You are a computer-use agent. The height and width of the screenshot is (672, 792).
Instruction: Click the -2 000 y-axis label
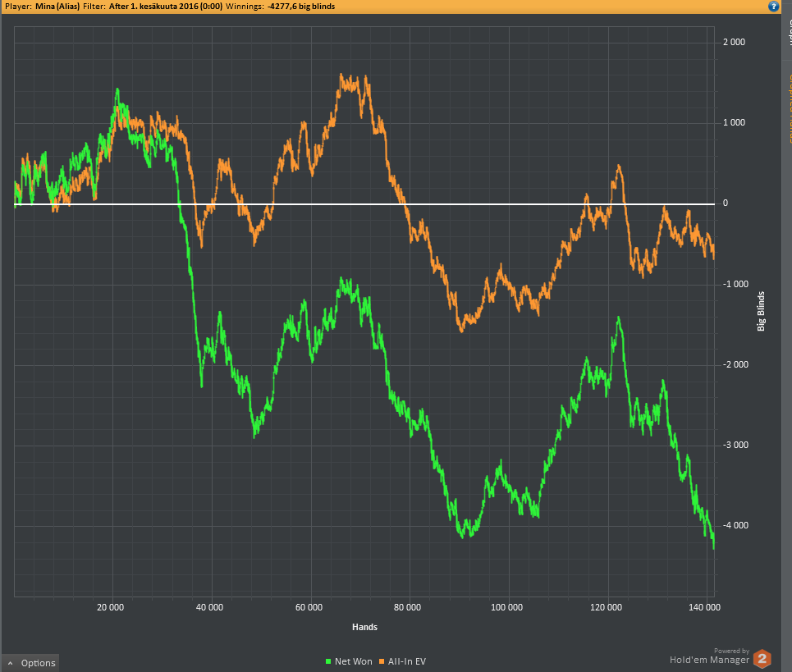735,365
